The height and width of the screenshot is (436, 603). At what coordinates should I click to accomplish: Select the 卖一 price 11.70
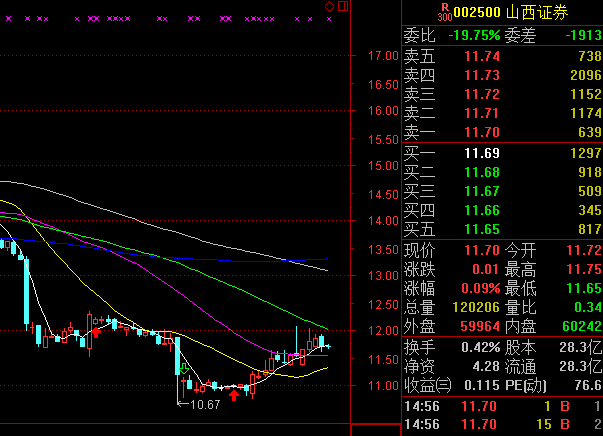pyautogui.click(x=482, y=133)
